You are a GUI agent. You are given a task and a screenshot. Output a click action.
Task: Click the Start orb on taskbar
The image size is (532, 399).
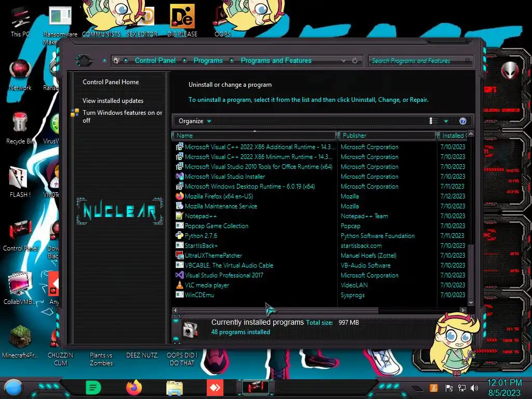[x=14, y=388]
